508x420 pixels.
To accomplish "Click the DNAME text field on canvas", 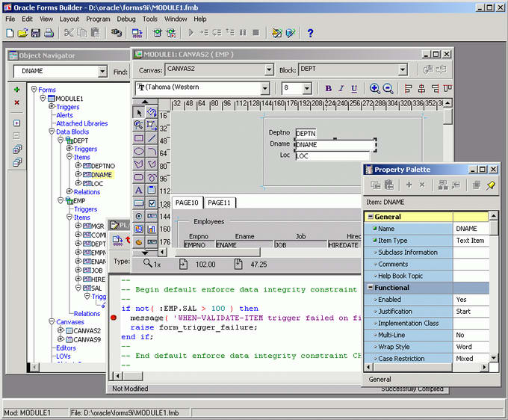I will click(x=335, y=144).
